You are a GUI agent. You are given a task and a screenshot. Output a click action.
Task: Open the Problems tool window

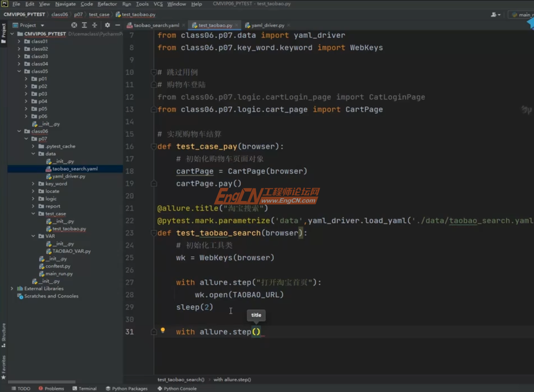[51, 388]
